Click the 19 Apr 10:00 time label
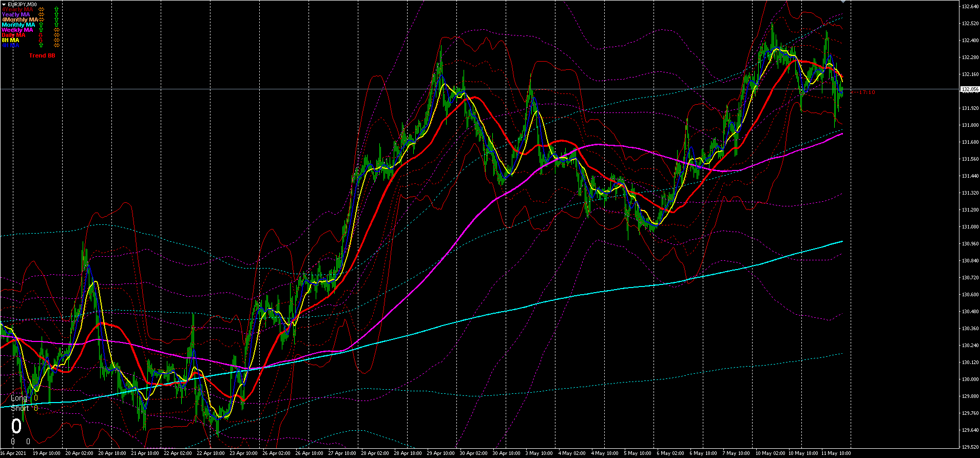Image resolution: width=980 pixels, height=458 pixels. pos(47,453)
